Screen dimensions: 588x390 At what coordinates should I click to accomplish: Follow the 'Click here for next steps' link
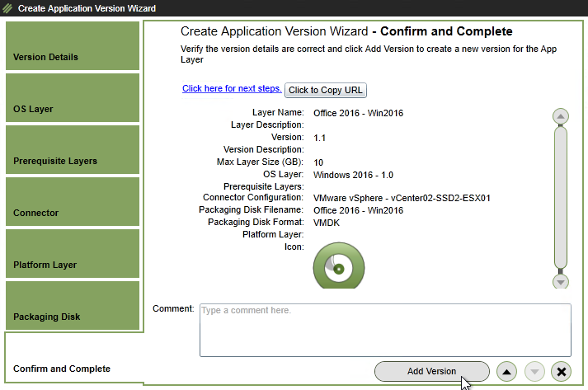(232, 88)
